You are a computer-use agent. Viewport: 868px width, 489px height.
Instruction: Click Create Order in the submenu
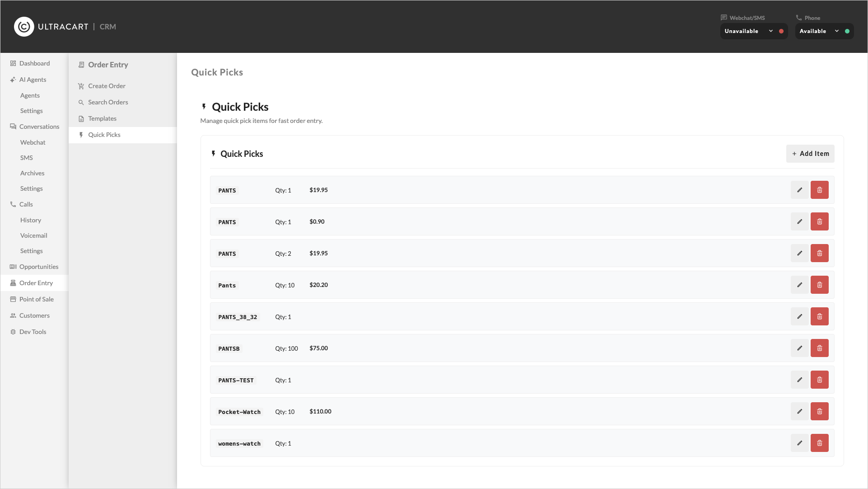pos(122,86)
